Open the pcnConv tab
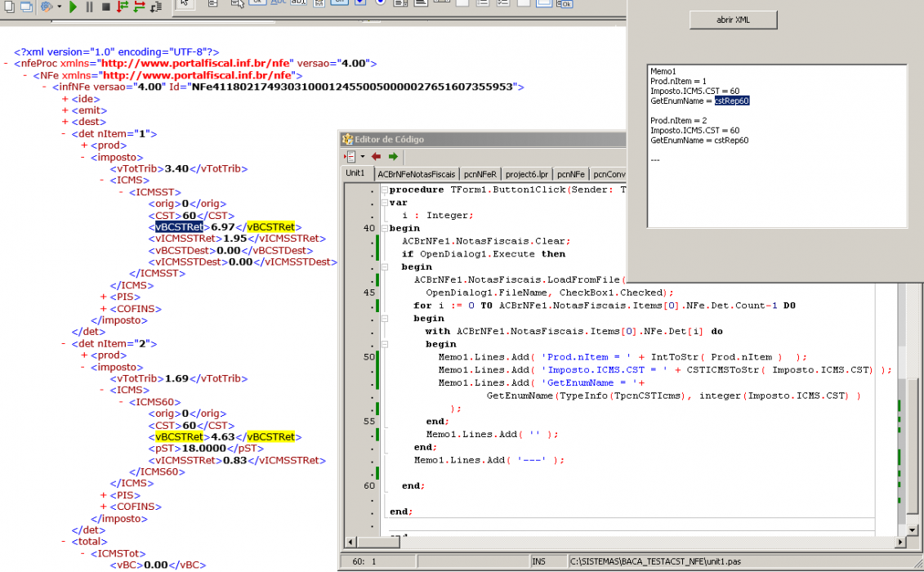 click(x=609, y=175)
